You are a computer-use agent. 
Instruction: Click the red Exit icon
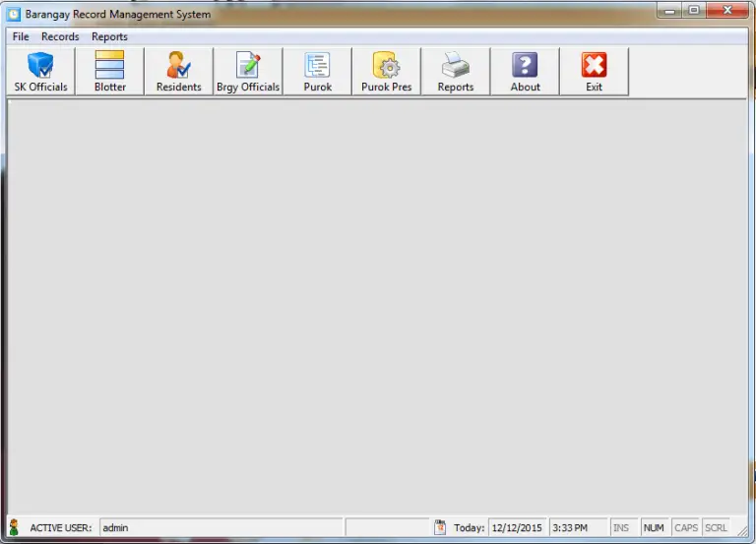594,71
